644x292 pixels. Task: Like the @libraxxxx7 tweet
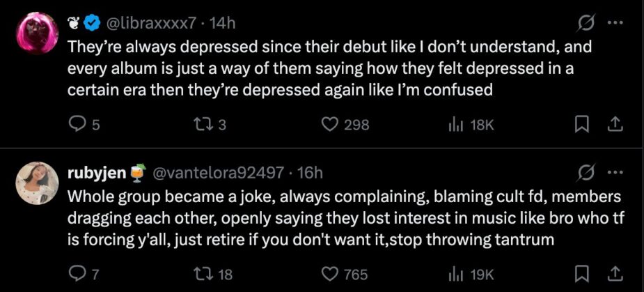(x=329, y=125)
